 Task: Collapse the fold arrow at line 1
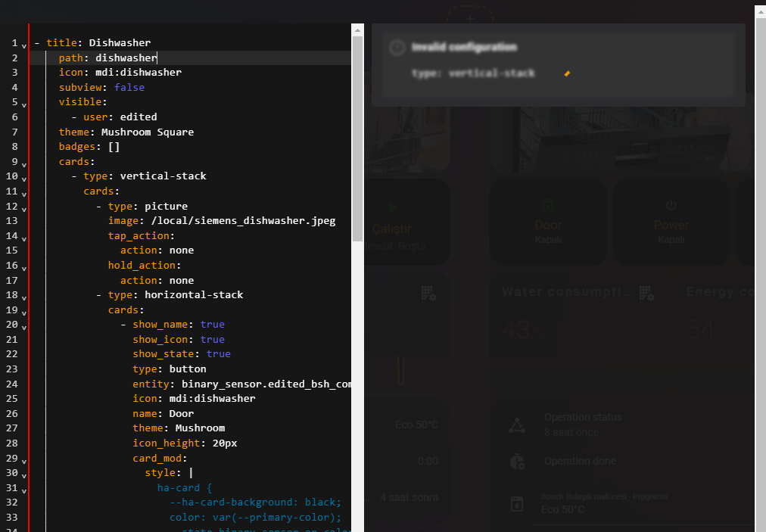(24, 46)
